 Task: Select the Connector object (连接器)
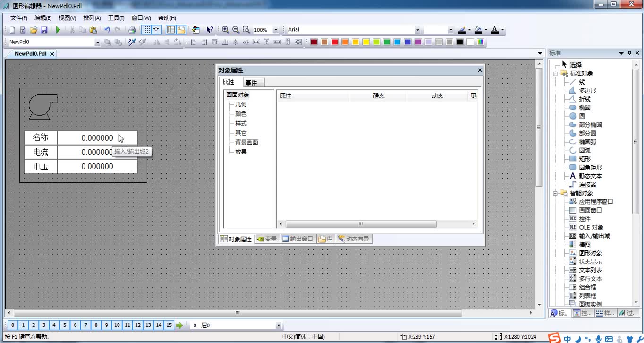587,184
